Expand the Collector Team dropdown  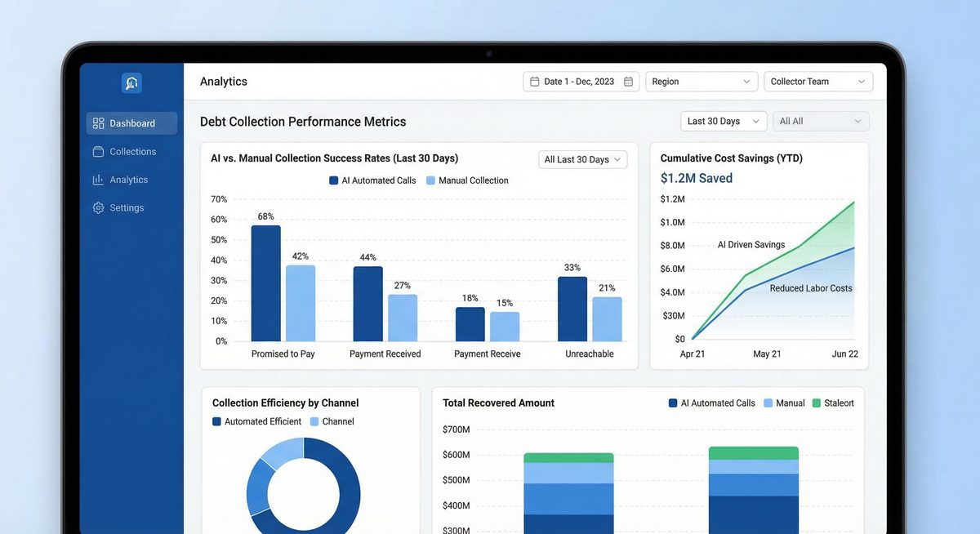click(x=817, y=82)
